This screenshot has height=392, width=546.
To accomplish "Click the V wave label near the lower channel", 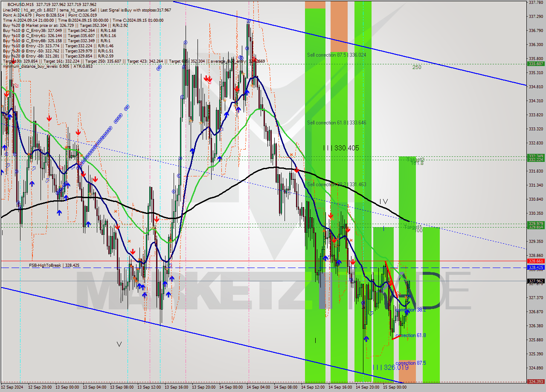I will tap(119, 344).
